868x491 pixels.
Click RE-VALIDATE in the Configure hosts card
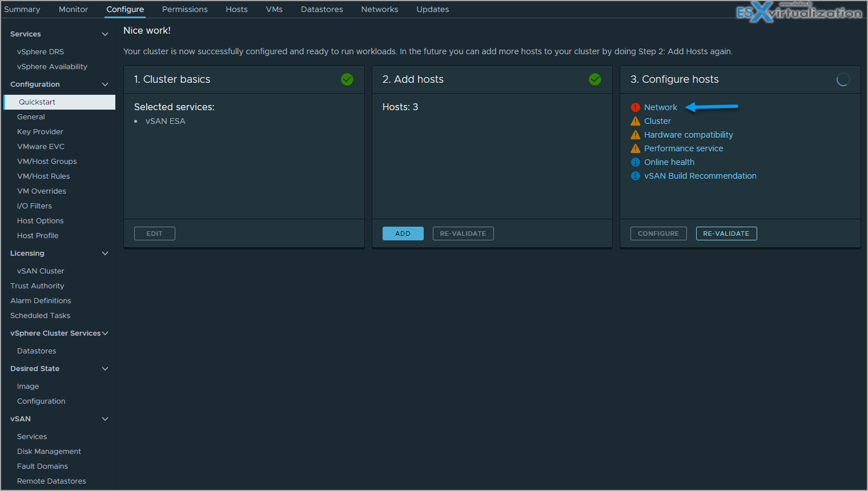(x=726, y=234)
